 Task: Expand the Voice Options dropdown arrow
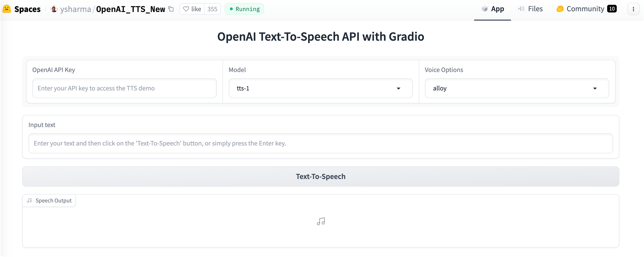coord(595,88)
